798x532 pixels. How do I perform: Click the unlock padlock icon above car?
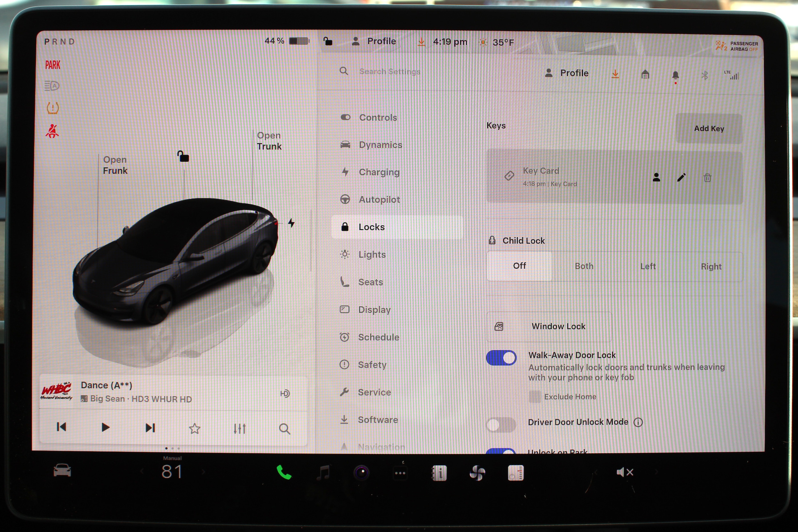pyautogui.click(x=183, y=157)
